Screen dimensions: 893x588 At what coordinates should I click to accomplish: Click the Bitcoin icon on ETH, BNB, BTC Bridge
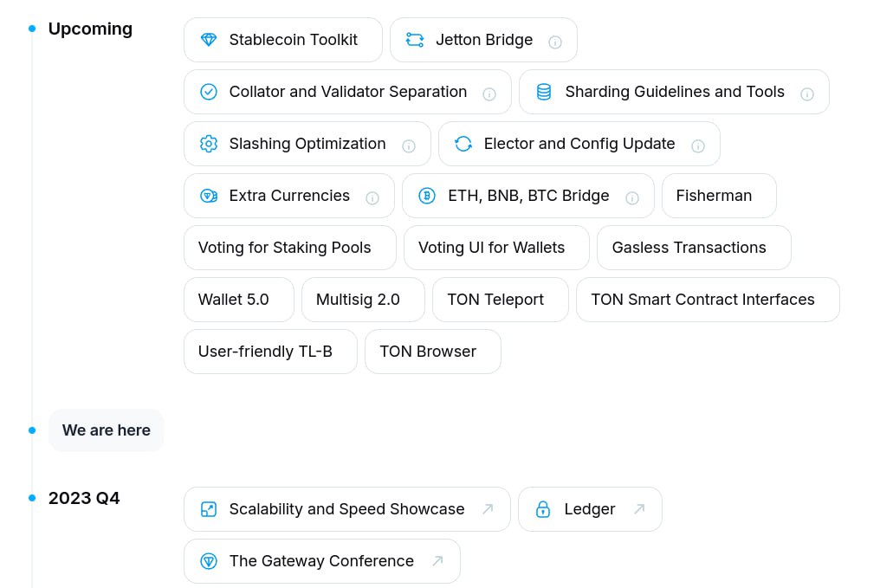(427, 196)
